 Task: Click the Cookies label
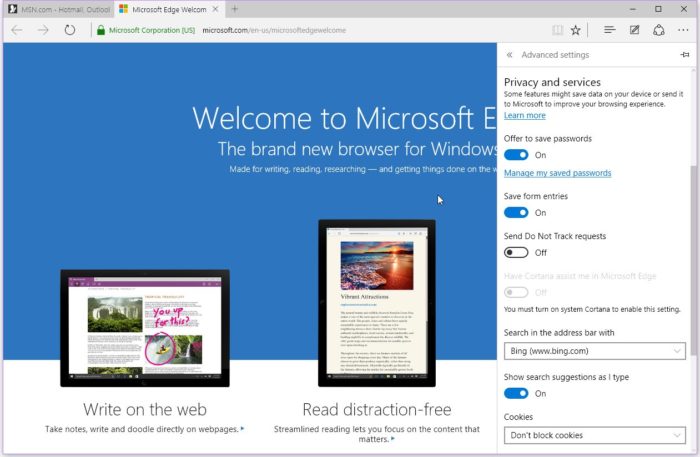pos(518,417)
